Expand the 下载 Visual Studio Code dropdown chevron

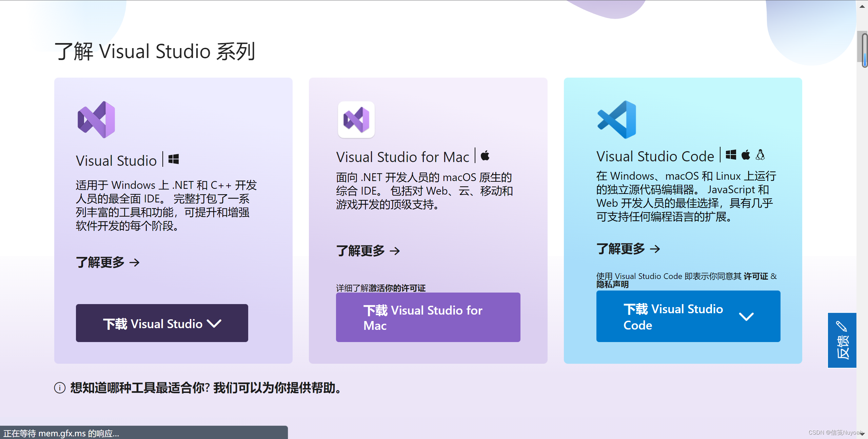click(746, 317)
